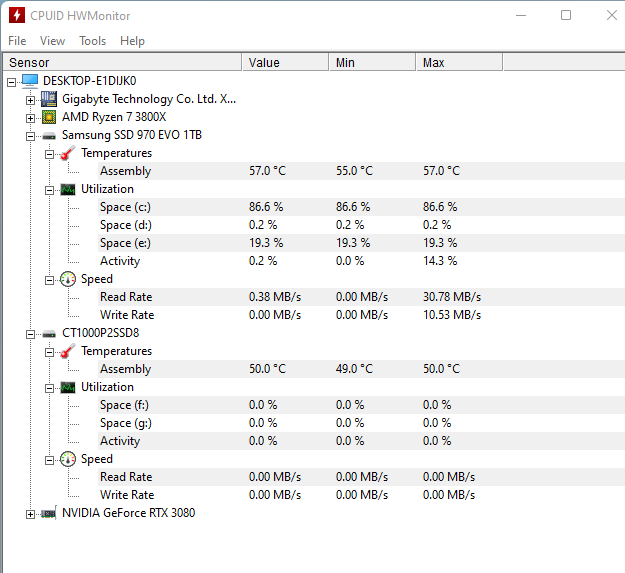Image resolution: width=625 pixels, height=573 pixels.
Task: Collapse Samsung SSD Utilization section
Action: [49, 190]
